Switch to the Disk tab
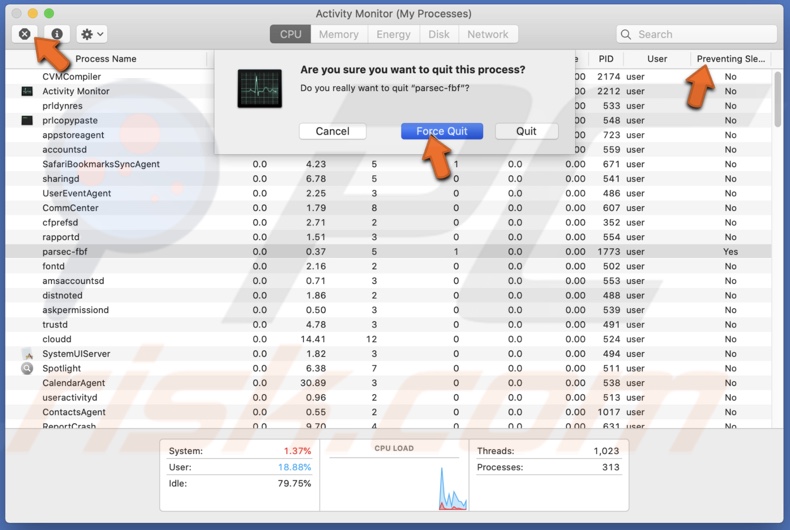790x530 pixels. [439, 34]
